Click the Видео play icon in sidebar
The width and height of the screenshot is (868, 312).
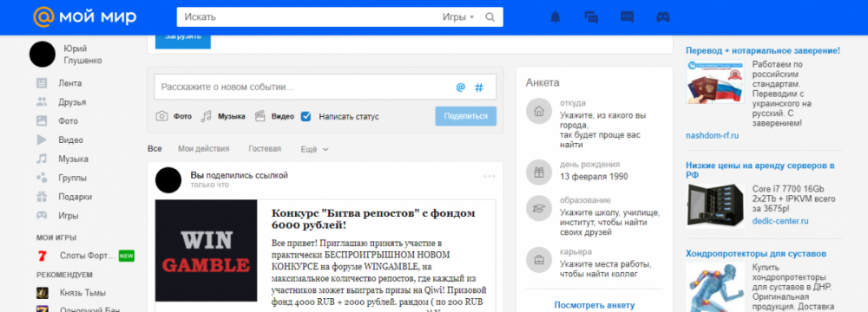tap(42, 140)
